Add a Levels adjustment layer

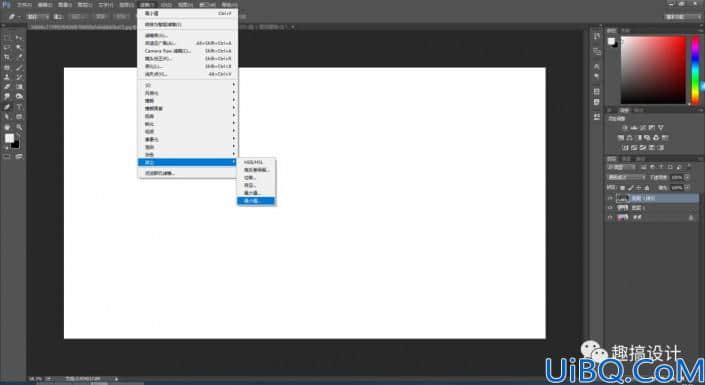pos(634,128)
